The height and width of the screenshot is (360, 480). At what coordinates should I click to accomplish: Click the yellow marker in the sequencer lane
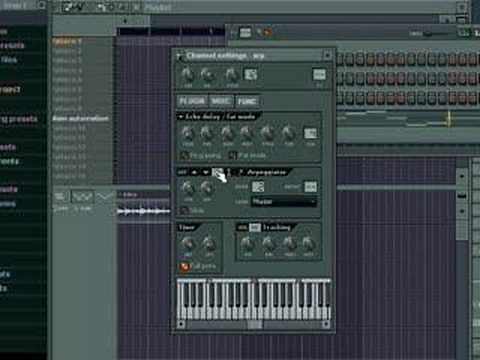coord(449,119)
